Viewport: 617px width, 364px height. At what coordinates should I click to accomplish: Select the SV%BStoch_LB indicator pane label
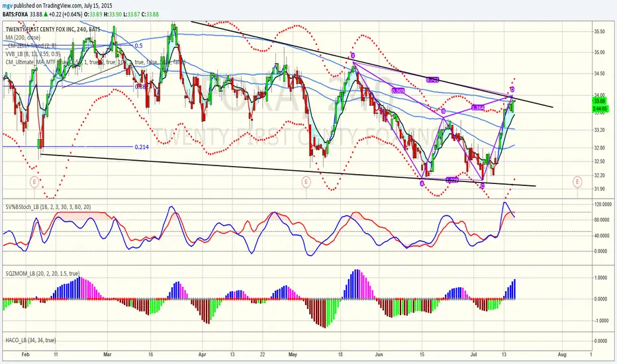tap(48, 206)
